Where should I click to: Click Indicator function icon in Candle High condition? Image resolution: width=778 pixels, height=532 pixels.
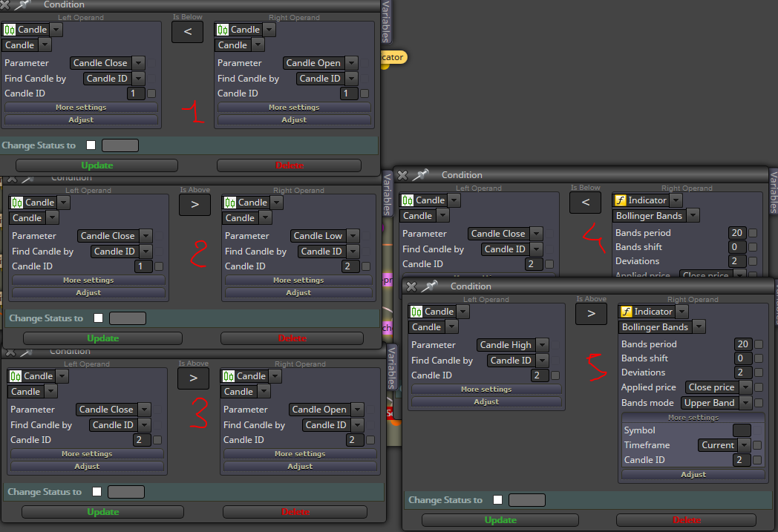point(626,312)
